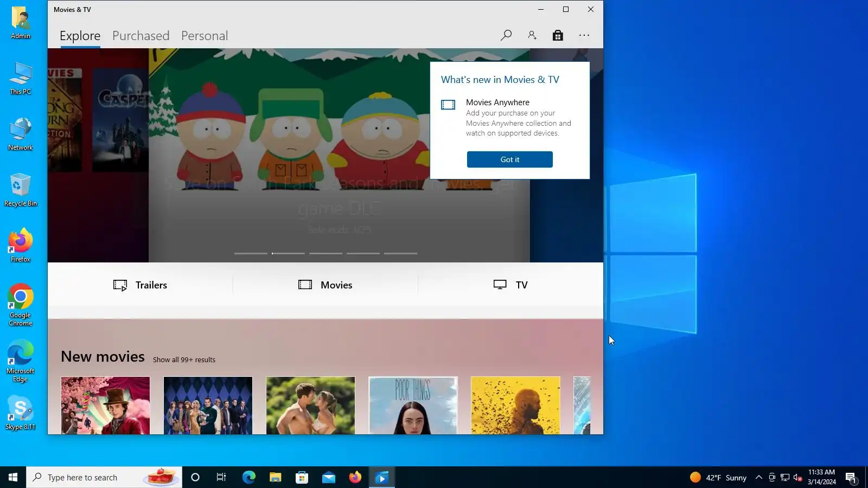Open Task View on the taskbar
868x488 pixels.
coord(221,477)
